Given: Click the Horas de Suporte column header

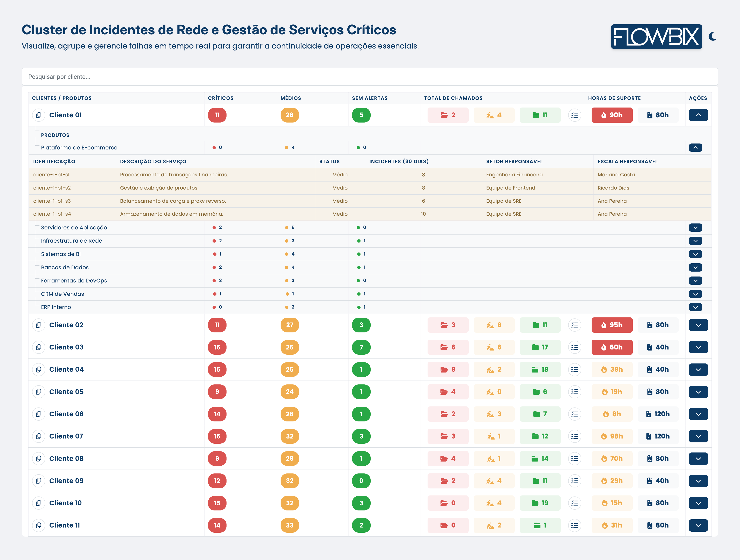Looking at the screenshot, I should [614, 98].
